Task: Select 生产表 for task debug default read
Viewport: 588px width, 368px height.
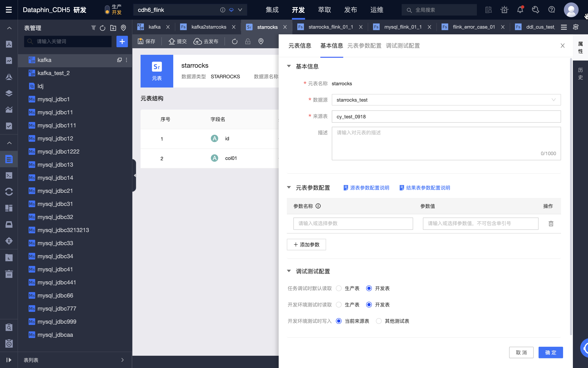Action: click(339, 288)
